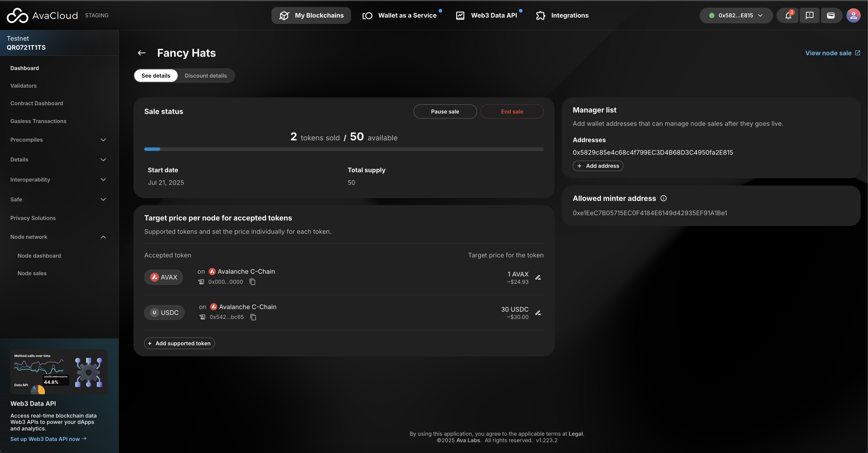Collapse the Node network section
This screenshot has height=453, width=868.
coord(103,237)
